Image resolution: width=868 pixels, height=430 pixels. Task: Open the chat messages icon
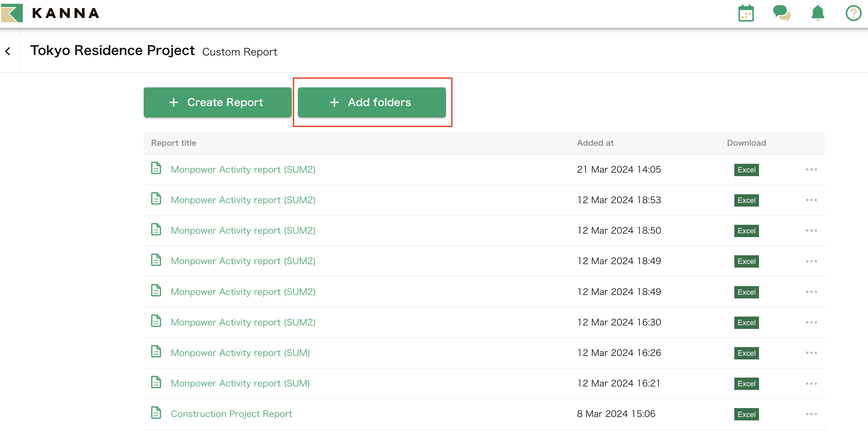click(x=782, y=14)
